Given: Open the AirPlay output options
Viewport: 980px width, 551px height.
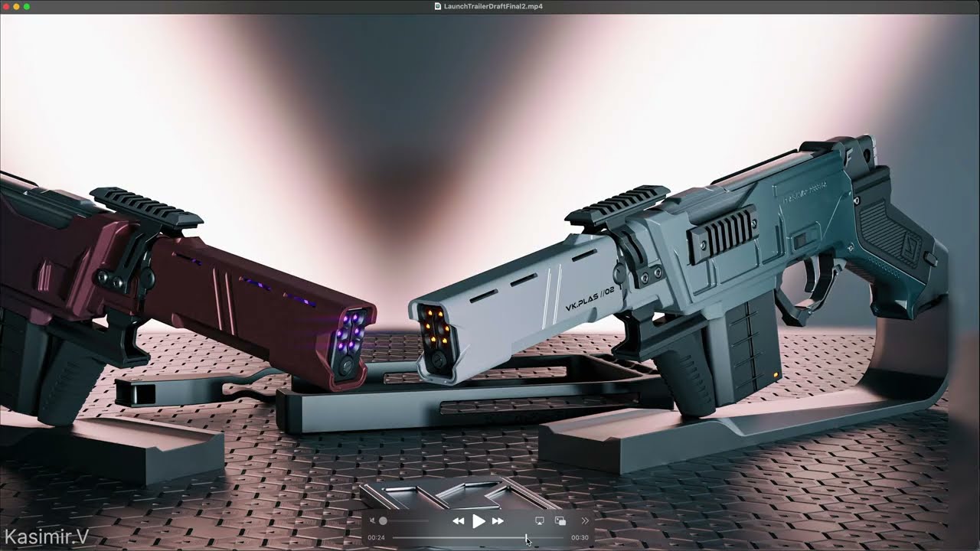Looking at the screenshot, I should point(540,521).
